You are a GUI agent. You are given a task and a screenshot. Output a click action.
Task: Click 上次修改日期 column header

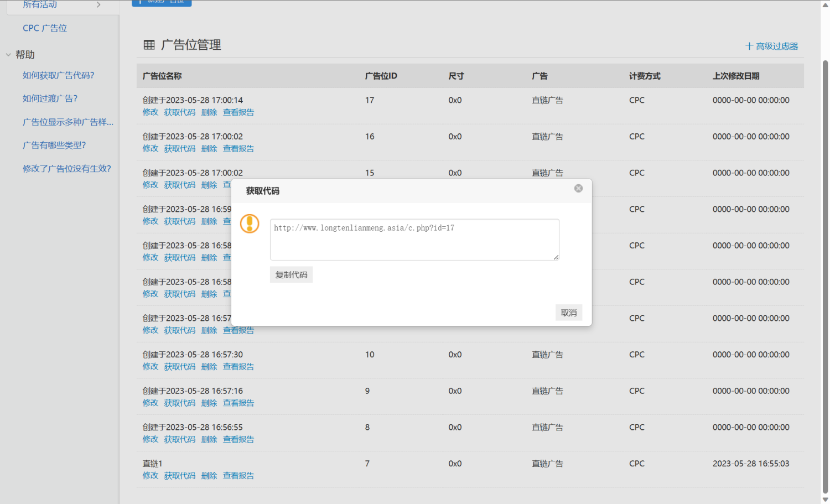coord(736,76)
